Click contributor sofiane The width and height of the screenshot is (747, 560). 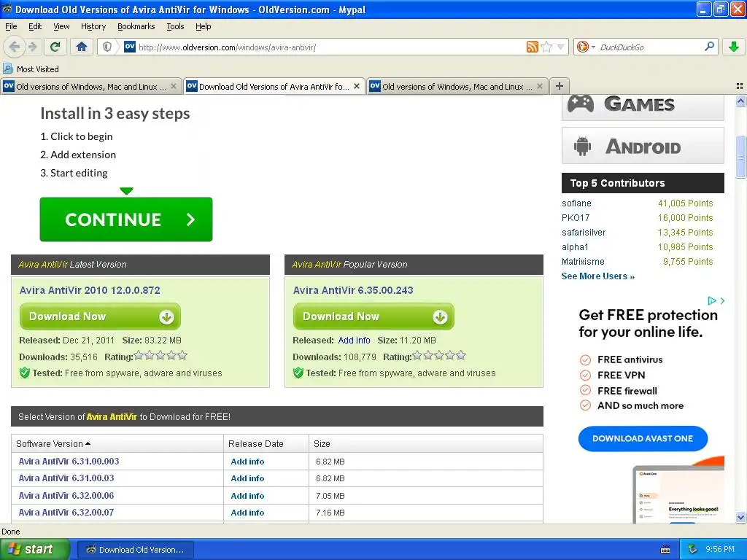(x=576, y=203)
